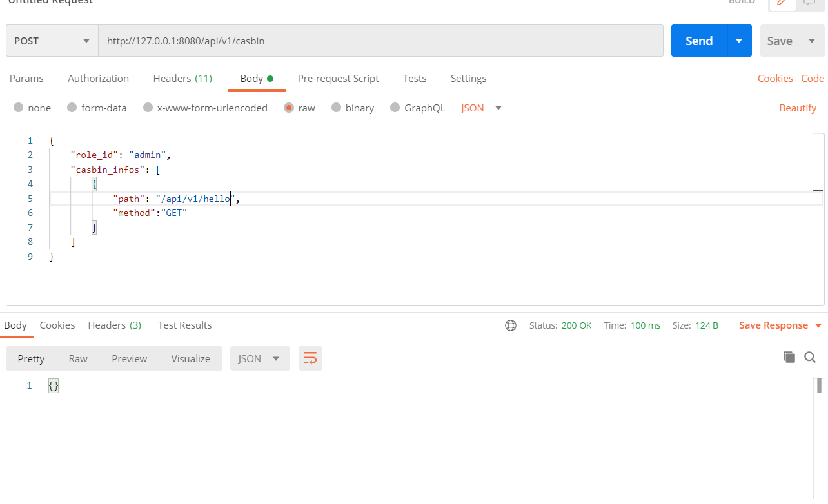Image resolution: width=828 pixels, height=504 pixels.
Task: Open the response Cookies tab
Action: [57, 325]
